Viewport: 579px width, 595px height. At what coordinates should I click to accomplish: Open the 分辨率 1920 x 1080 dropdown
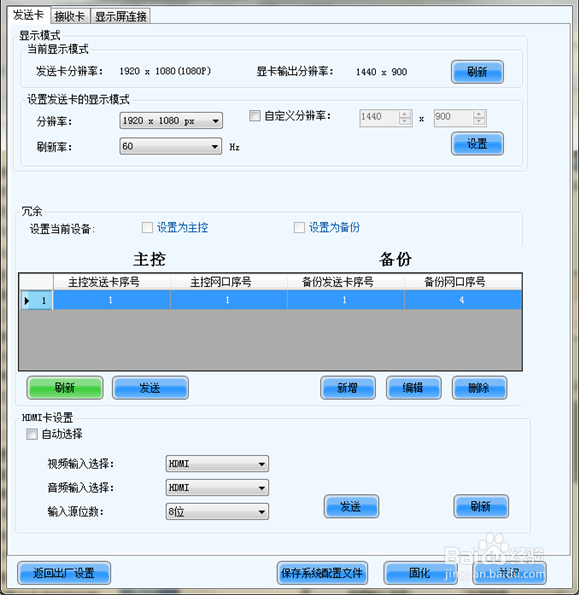[x=171, y=121]
